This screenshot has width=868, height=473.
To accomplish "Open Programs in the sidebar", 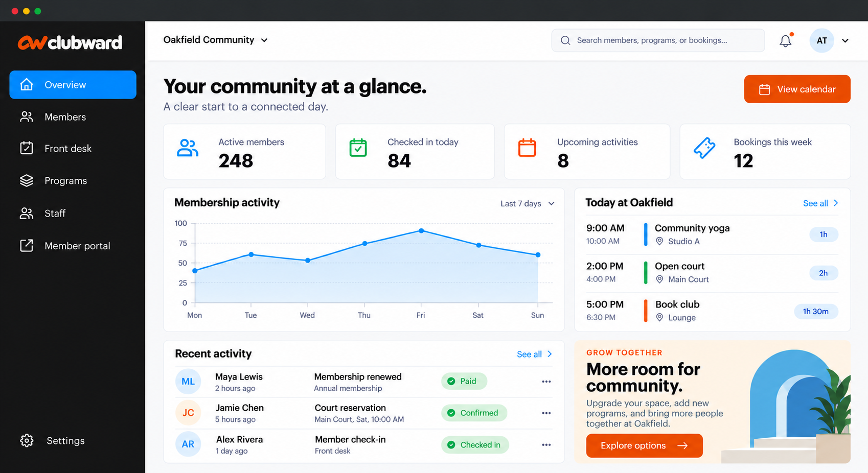I will pos(73,181).
